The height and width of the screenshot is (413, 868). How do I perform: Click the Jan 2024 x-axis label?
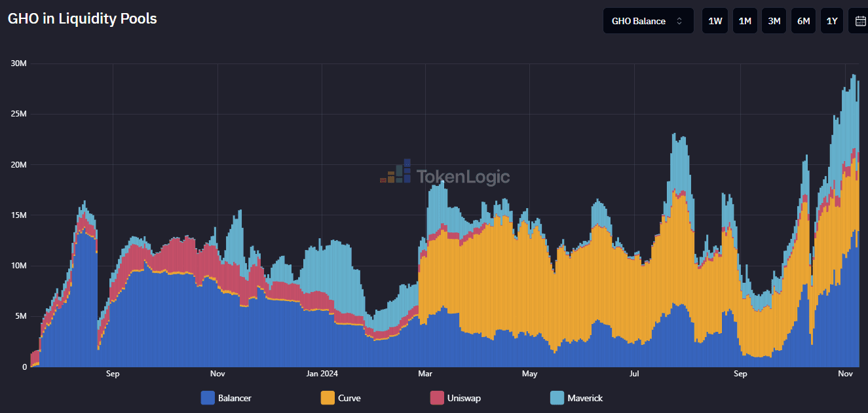pyautogui.click(x=322, y=374)
